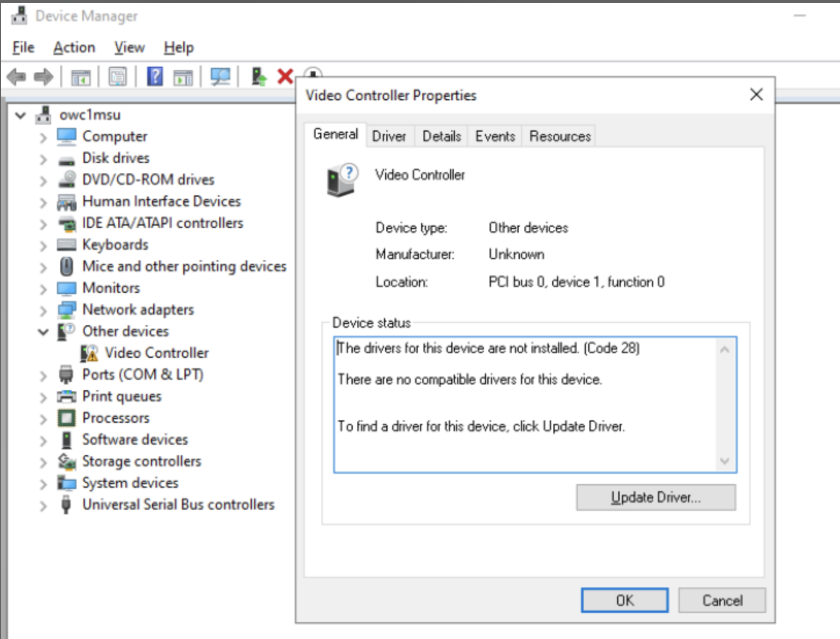
Task: Click the Forward arrow in the toolbar
Action: [44, 77]
